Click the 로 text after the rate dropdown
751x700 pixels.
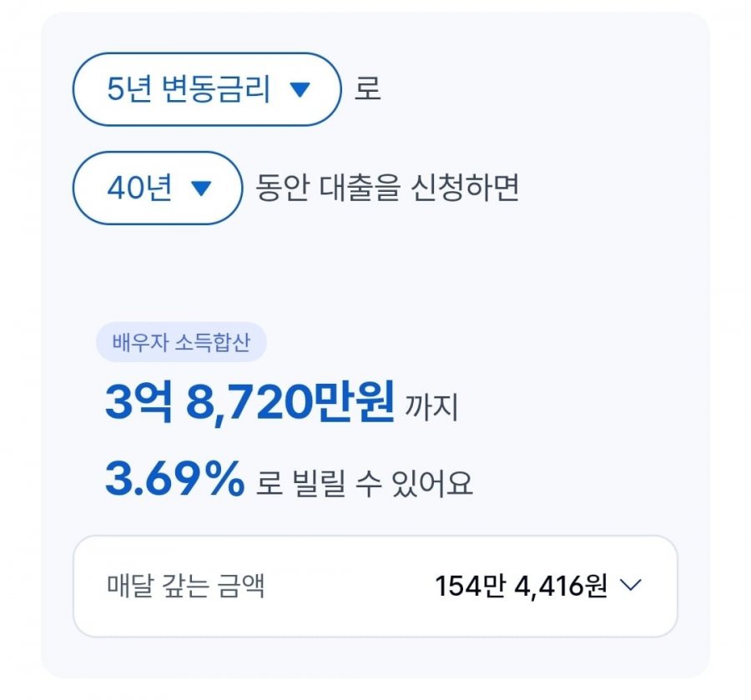(368, 89)
